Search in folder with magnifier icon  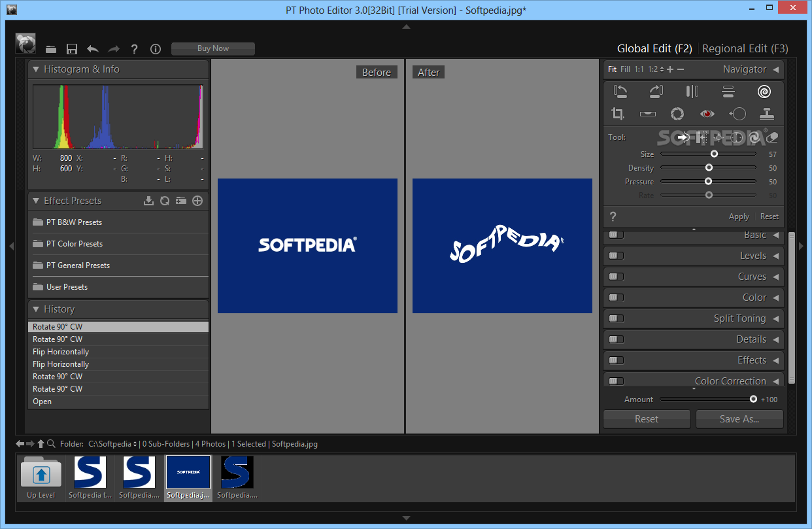click(x=52, y=444)
